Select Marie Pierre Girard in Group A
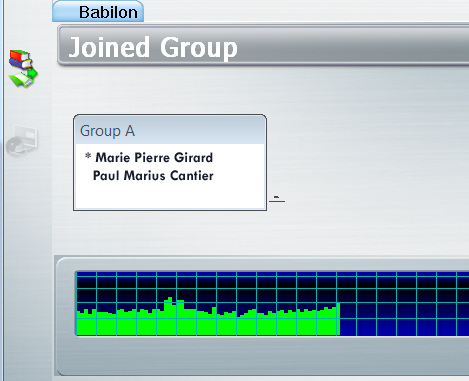This screenshot has height=381, width=469. 154,157
